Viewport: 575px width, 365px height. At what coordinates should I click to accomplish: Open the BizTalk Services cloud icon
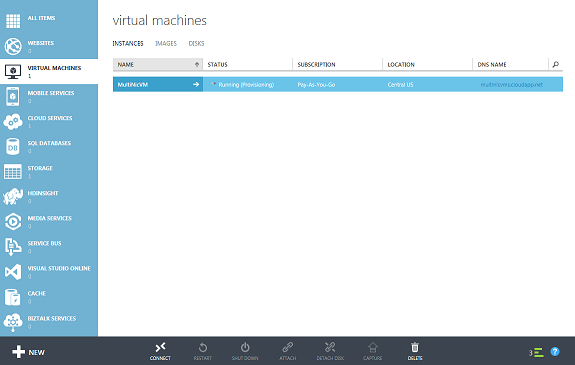(x=13, y=322)
